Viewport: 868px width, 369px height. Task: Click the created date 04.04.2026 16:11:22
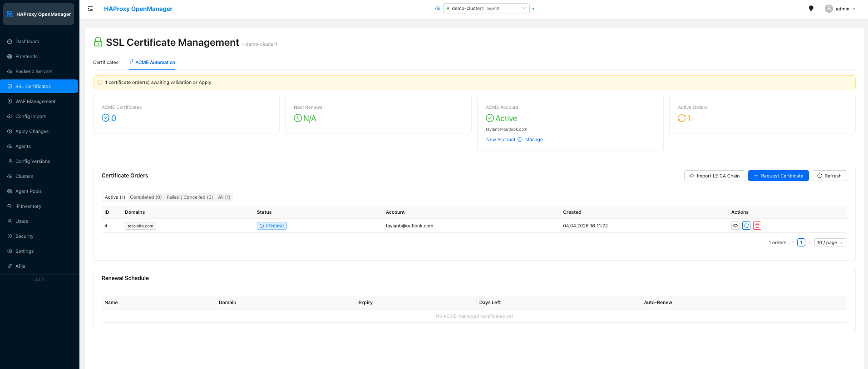pyautogui.click(x=585, y=226)
